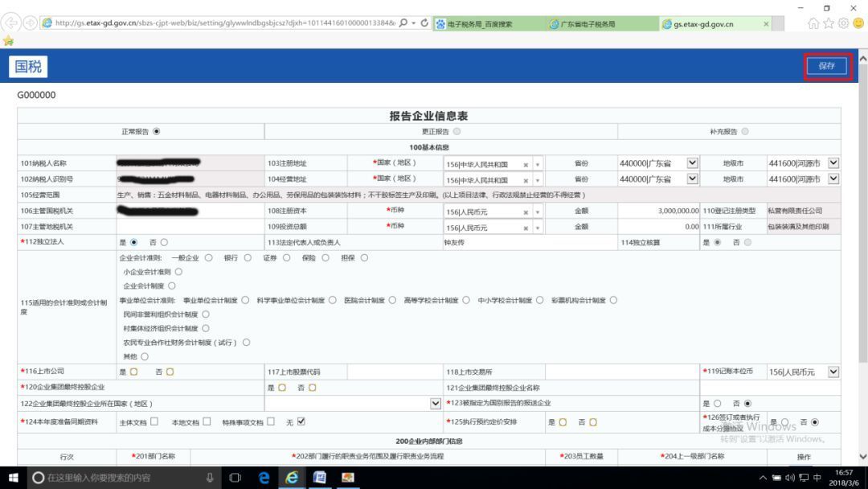Open Microsoft Edge from the taskbar

[x=264, y=478]
